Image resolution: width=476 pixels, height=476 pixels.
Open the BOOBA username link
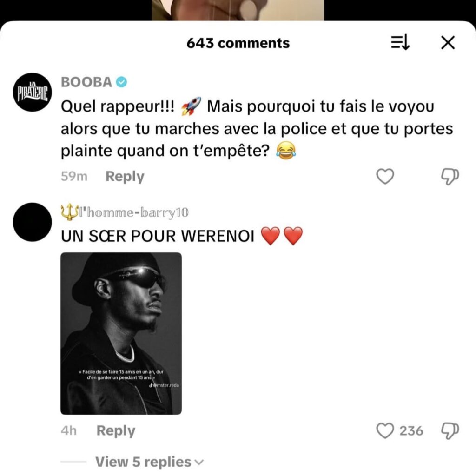point(86,82)
